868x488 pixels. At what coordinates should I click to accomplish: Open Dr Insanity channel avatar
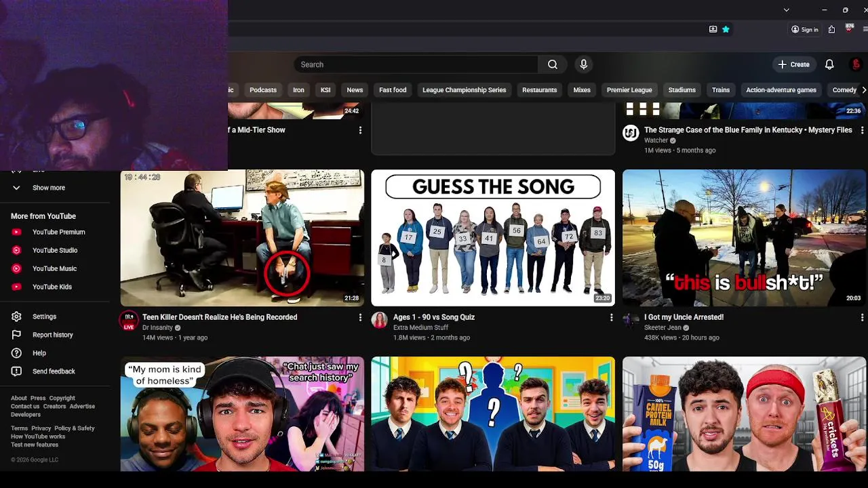(x=128, y=320)
